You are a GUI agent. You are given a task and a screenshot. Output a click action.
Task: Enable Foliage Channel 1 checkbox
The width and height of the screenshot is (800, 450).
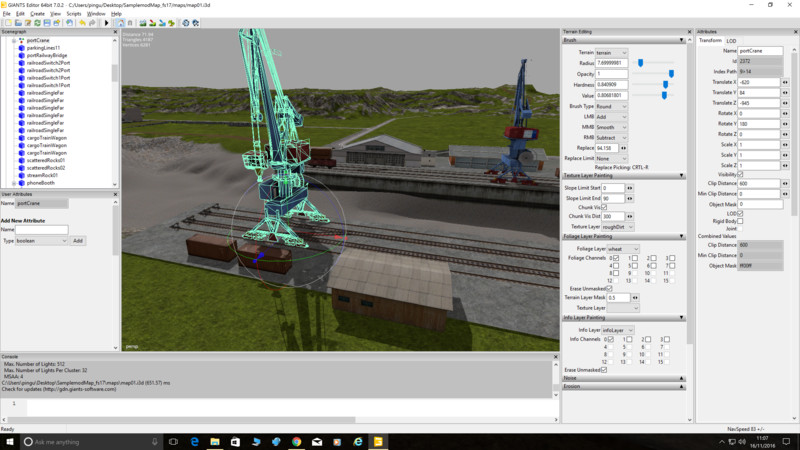coord(635,258)
